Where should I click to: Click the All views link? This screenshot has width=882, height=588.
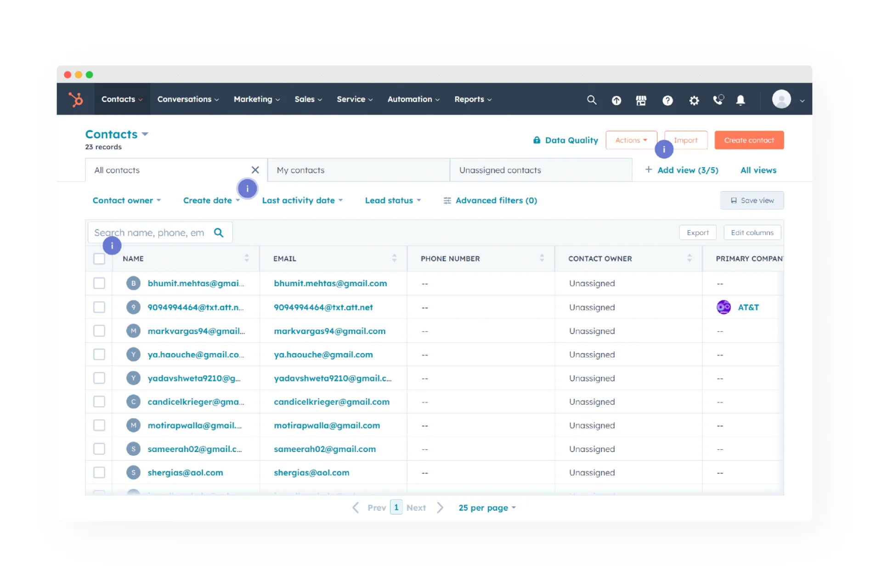tap(758, 170)
